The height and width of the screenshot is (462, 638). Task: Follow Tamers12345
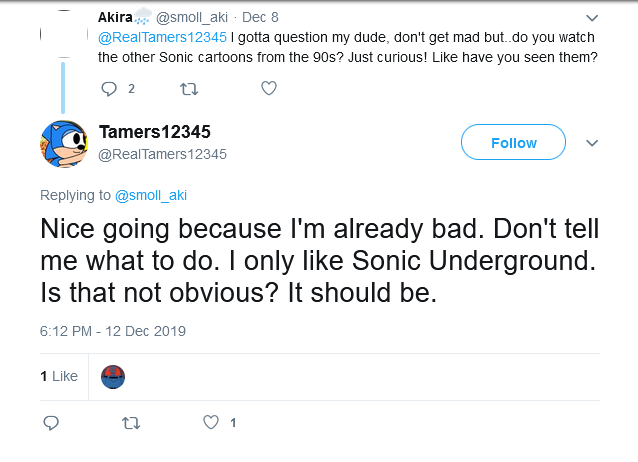[x=514, y=143]
